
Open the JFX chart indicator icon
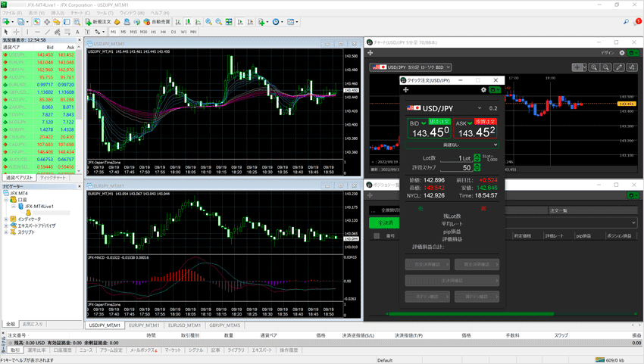pyautogui.click(x=632, y=67)
